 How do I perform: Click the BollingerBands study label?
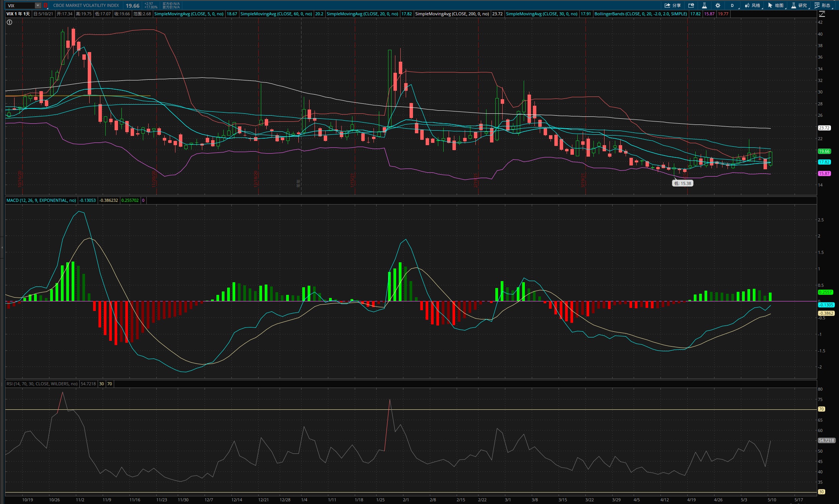[x=641, y=14]
